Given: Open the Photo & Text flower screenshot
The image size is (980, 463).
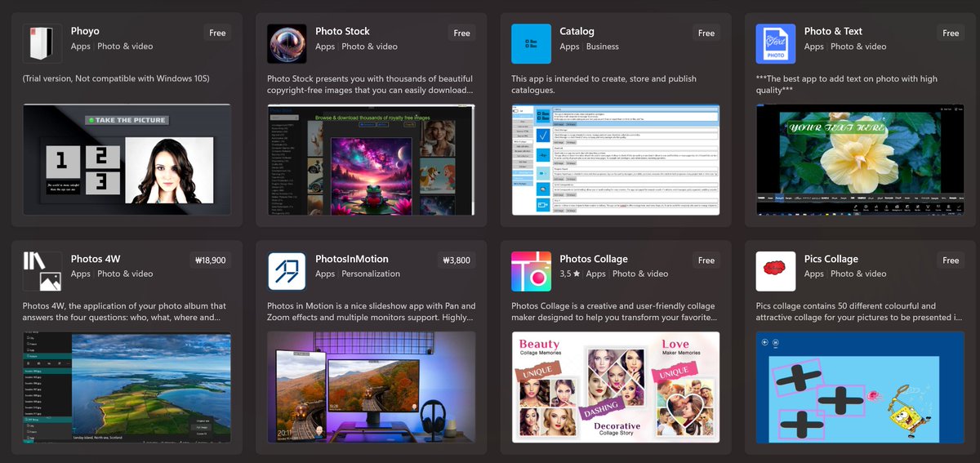Looking at the screenshot, I should (x=860, y=159).
